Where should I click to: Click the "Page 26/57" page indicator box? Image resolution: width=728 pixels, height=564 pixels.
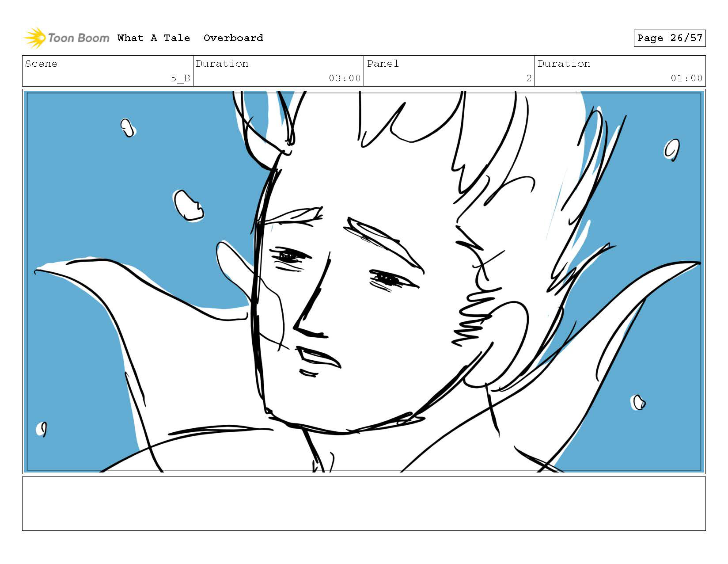pyautogui.click(x=670, y=38)
